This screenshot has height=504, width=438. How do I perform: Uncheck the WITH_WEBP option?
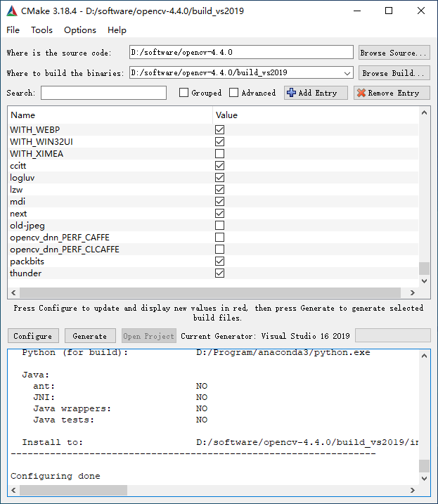[219, 130]
